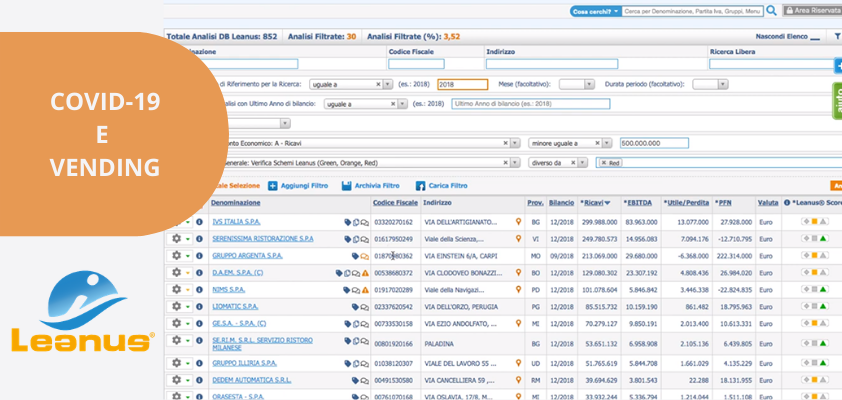
Task: Sort table by Bilancio column
Action: (x=561, y=203)
